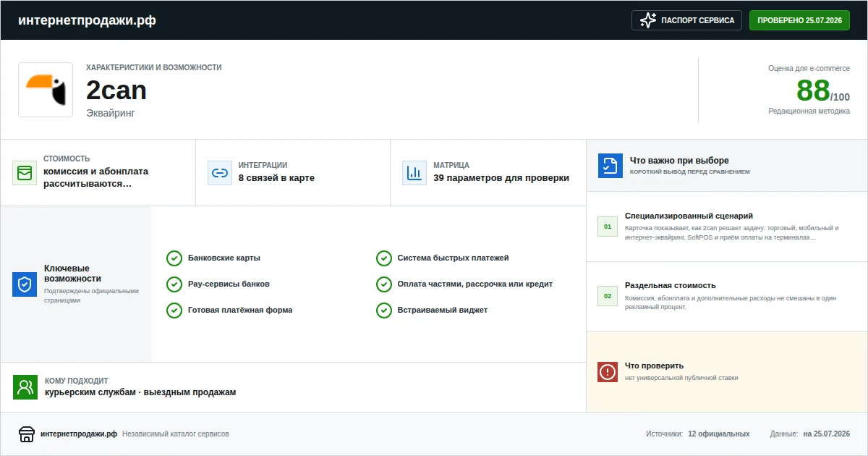Viewport: 868px width, 456px height.
Task: Click the Что проверить heading
Action: 654,366
